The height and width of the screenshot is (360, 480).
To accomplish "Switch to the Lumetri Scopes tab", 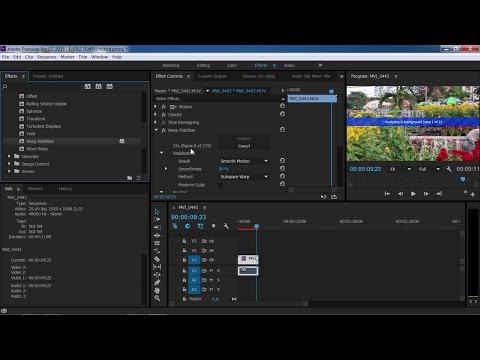I will [x=212, y=76].
